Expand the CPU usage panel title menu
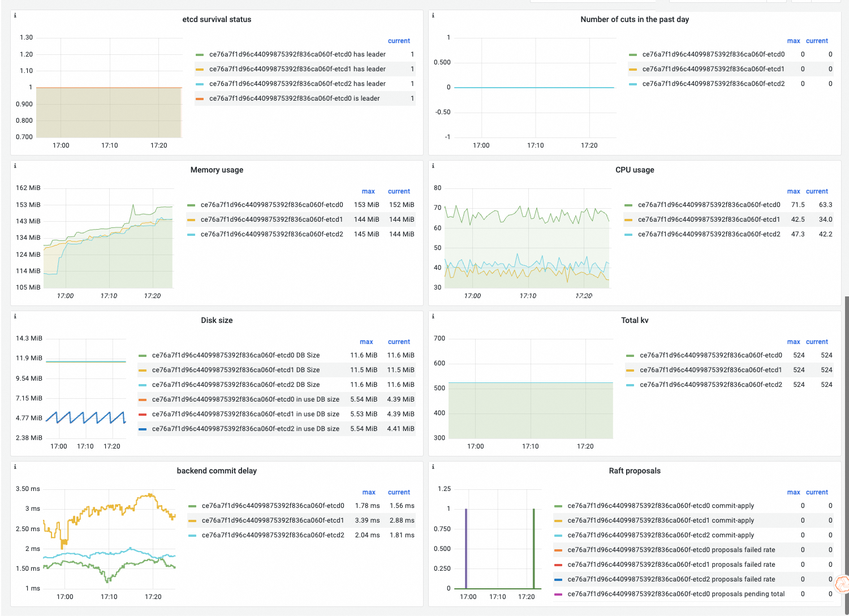The image size is (849, 616). click(x=635, y=170)
